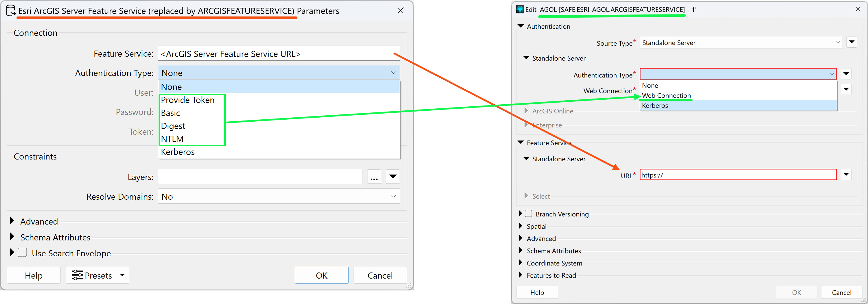Expand the ArcGIS Online section

526,110
